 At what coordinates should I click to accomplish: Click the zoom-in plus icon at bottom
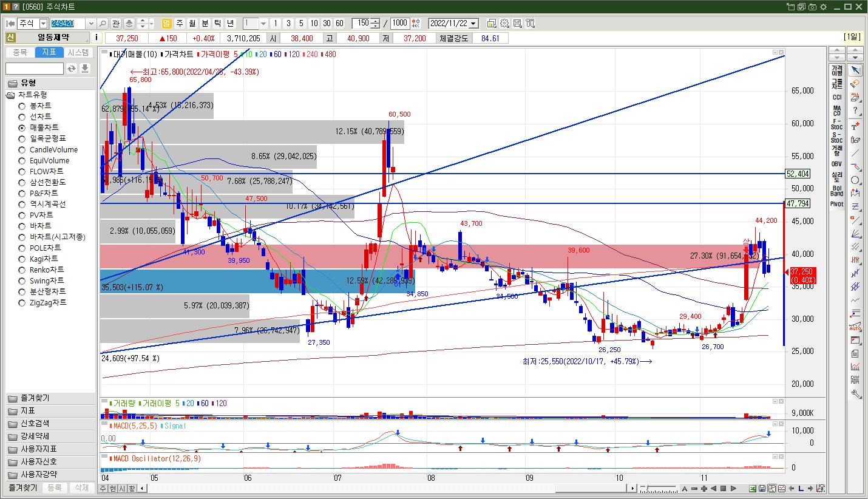pyautogui.click(x=704, y=489)
